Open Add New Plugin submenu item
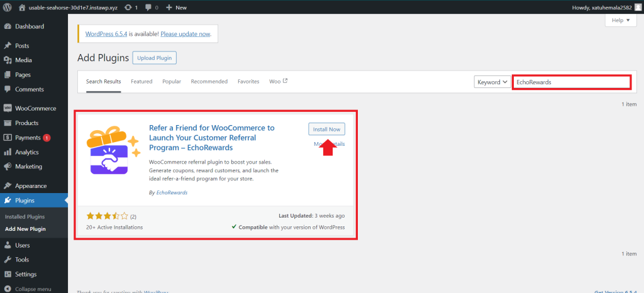 point(25,229)
